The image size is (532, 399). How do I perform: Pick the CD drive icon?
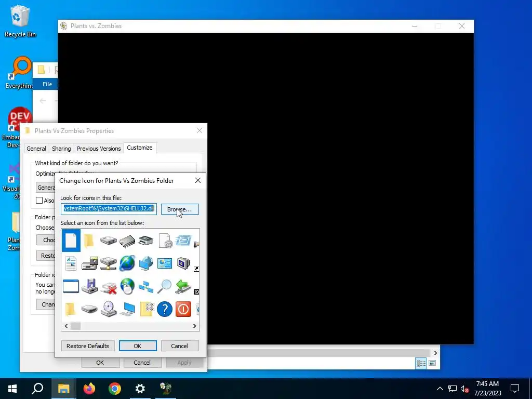click(x=109, y=309)
